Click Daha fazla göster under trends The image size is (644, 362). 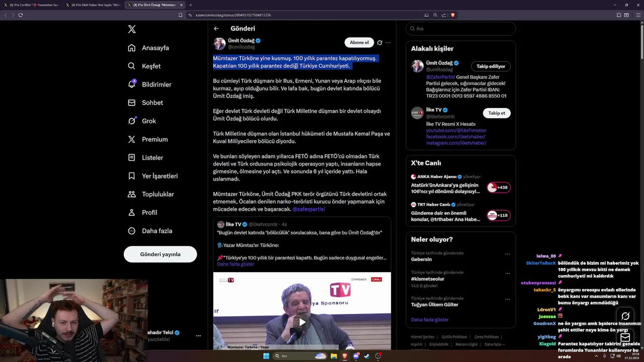(430, 320)
